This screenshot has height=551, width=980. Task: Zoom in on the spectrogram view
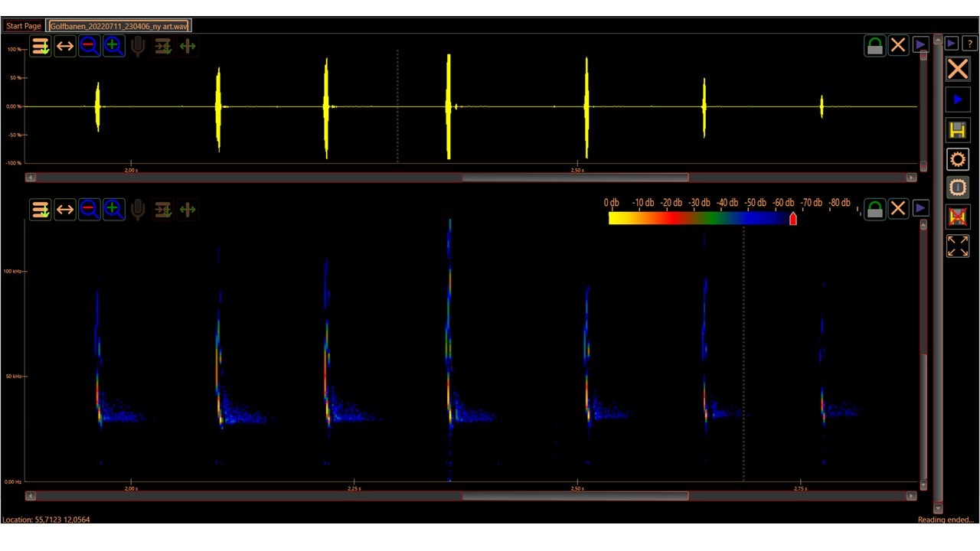pos(113,210)
